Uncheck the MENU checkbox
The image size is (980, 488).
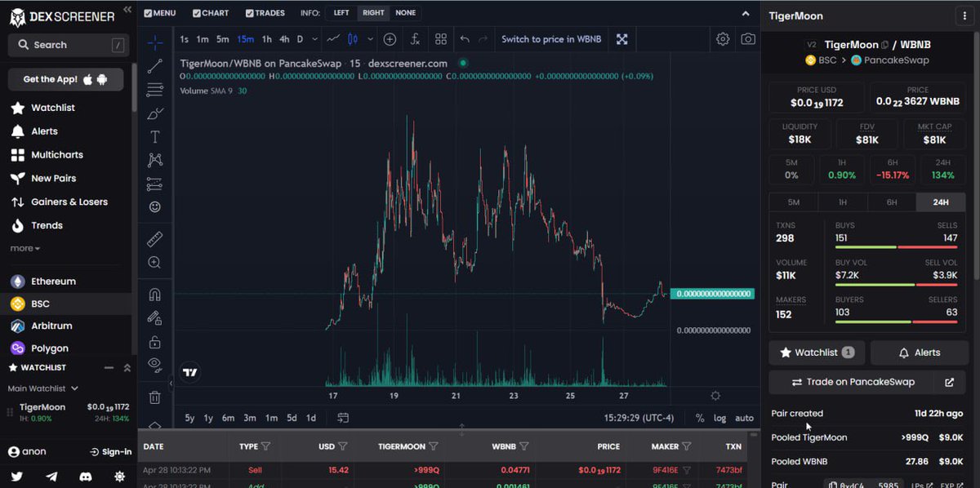click(148, 13)
